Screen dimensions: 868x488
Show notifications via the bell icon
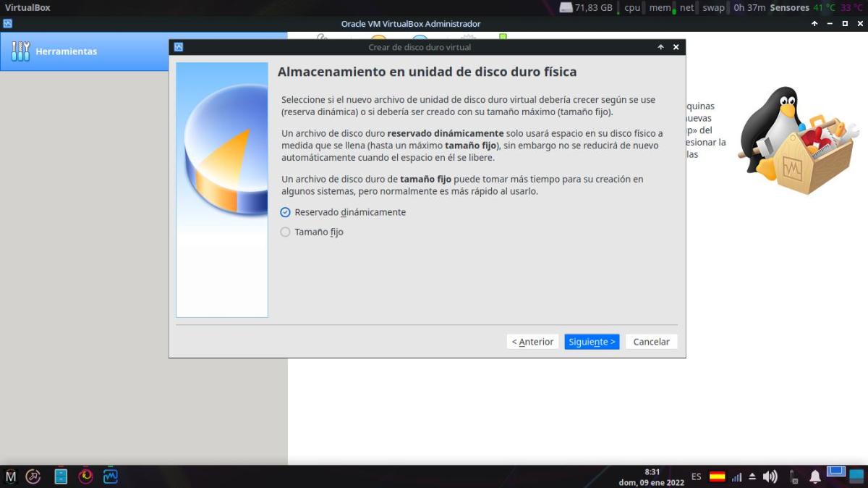pyautogui.click(x=815, y=476)
